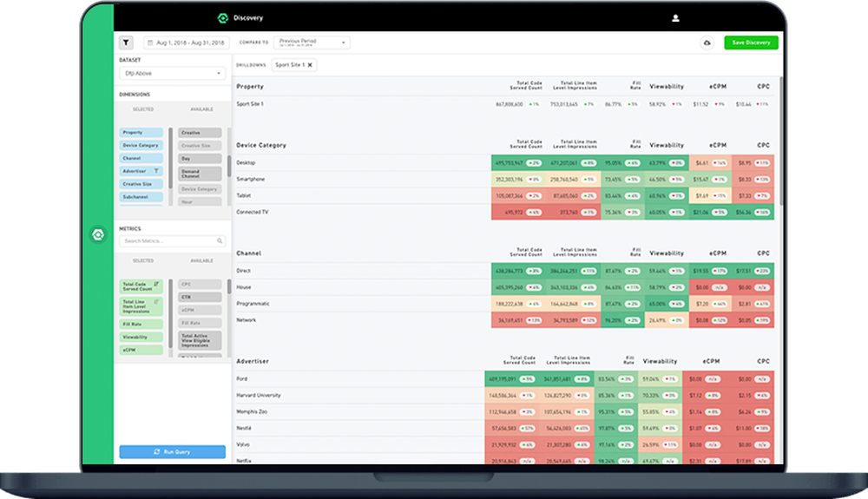
Task: Click the calendar icon in date range field
Action: 150,43
